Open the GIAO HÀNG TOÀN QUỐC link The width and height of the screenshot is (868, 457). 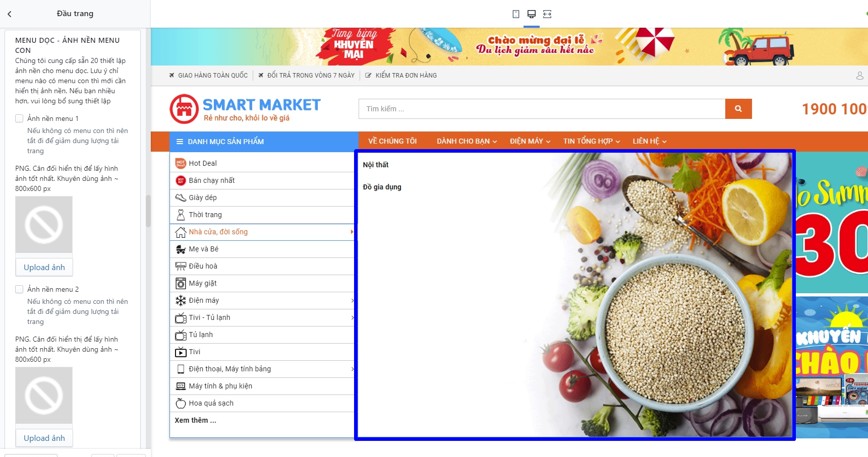pos(208,76)
